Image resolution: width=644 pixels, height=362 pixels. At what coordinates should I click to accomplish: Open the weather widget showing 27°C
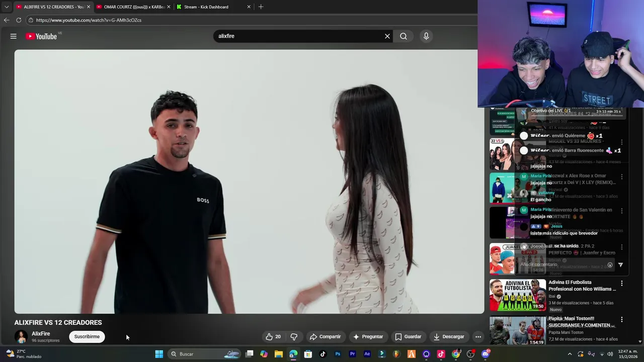point(23,354)
